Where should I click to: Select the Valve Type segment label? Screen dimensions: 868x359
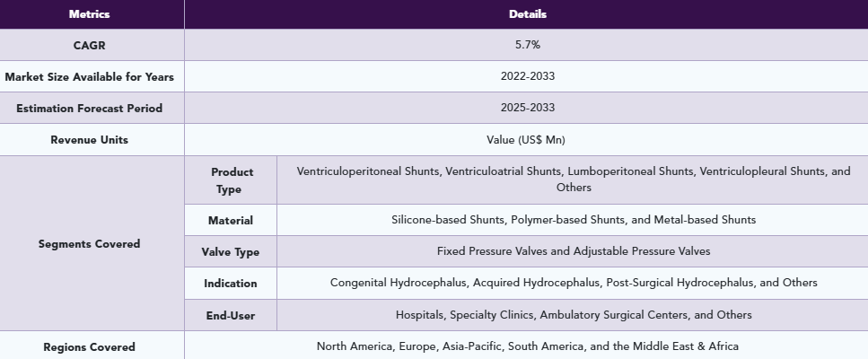(x=231, y=252)
